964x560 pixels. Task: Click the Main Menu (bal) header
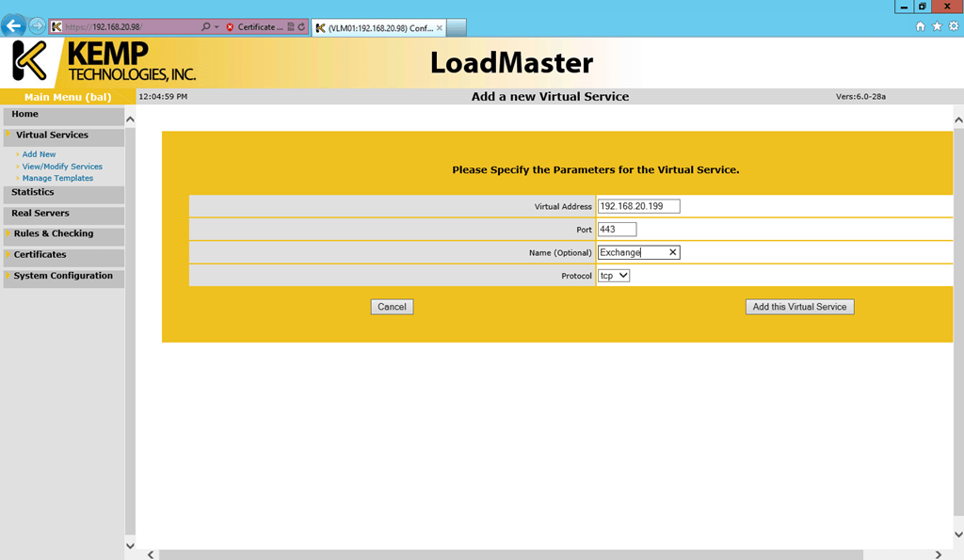click(x=68, y=97)
